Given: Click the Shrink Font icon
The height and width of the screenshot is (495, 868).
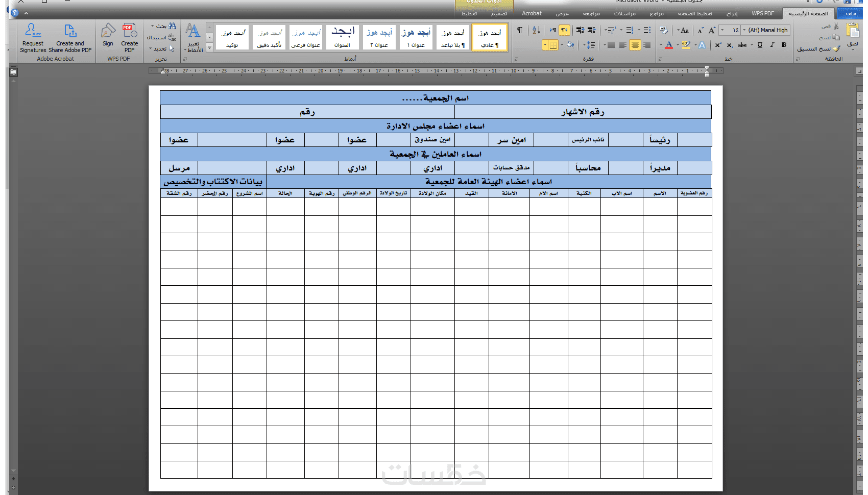Looking at the screenshot, I should 701,30.
